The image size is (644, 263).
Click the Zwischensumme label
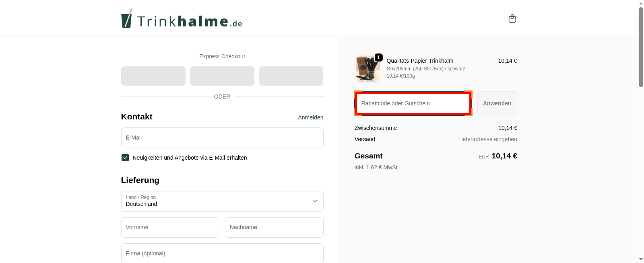(376, 128)
